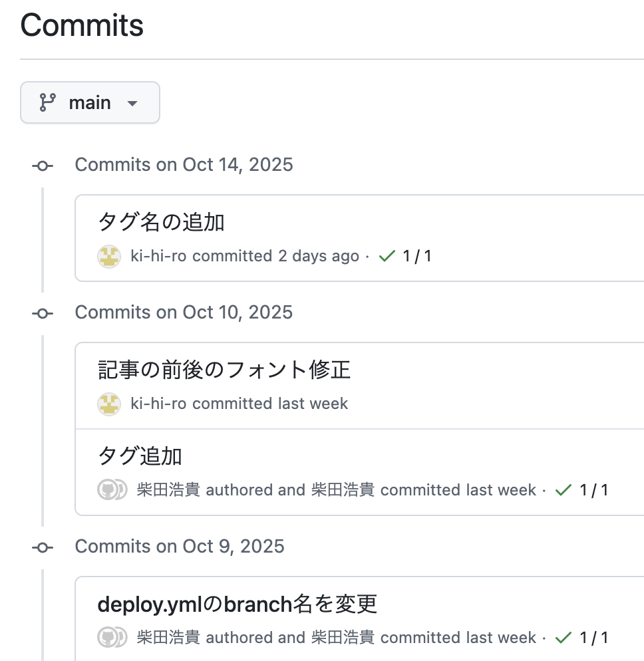Click the git branch icon beside main
This screenshot has height=661, width=644.
pyautogui.click(x=47, y=102)
